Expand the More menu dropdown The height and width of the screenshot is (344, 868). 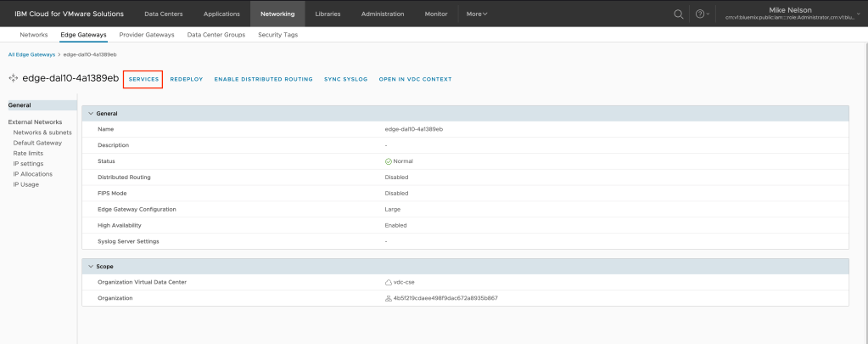[x=477, y=14]
